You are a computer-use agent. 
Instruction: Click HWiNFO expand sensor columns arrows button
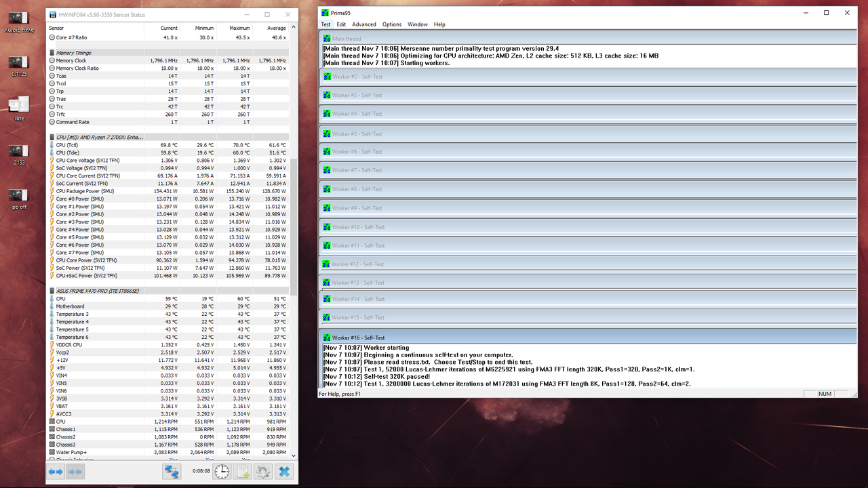click(56, 472)
